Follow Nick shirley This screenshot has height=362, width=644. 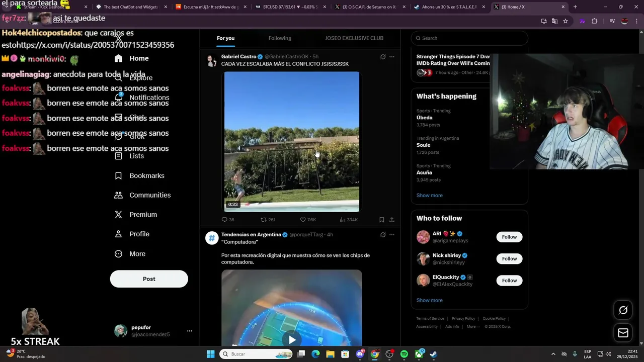pyautogui.click(x=509, y=258)
